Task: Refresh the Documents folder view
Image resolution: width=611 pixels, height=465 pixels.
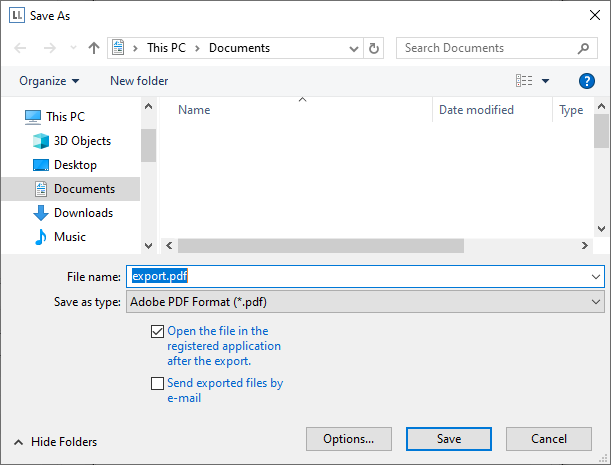Action: (x=374, y=48)
